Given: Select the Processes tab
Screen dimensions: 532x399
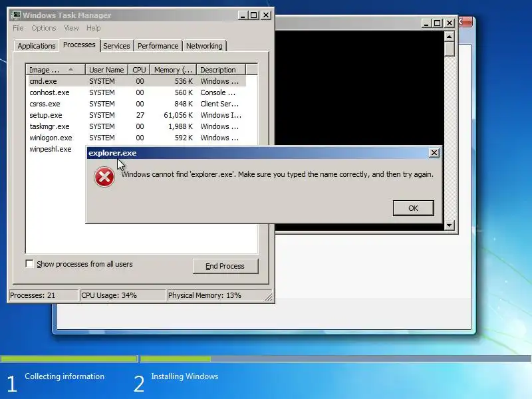Looking at the screenshot, I should pos(79,45).
